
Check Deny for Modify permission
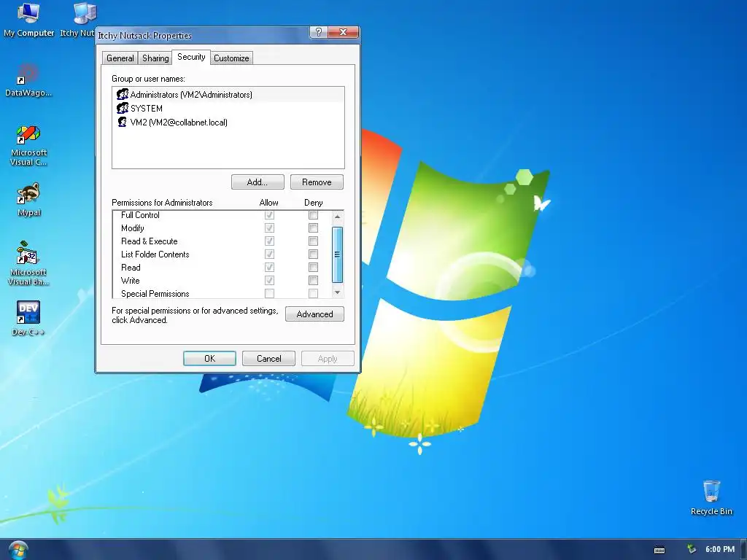tap(313, 228)
